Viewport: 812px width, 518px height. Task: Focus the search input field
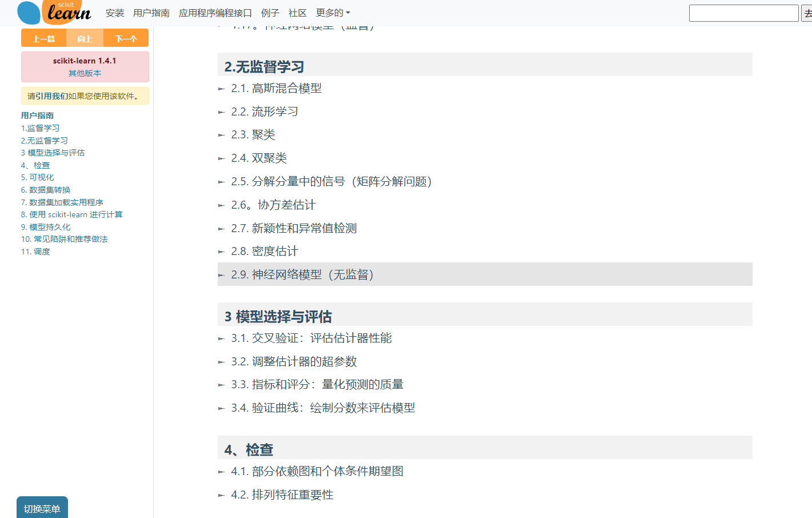[743, 13]
